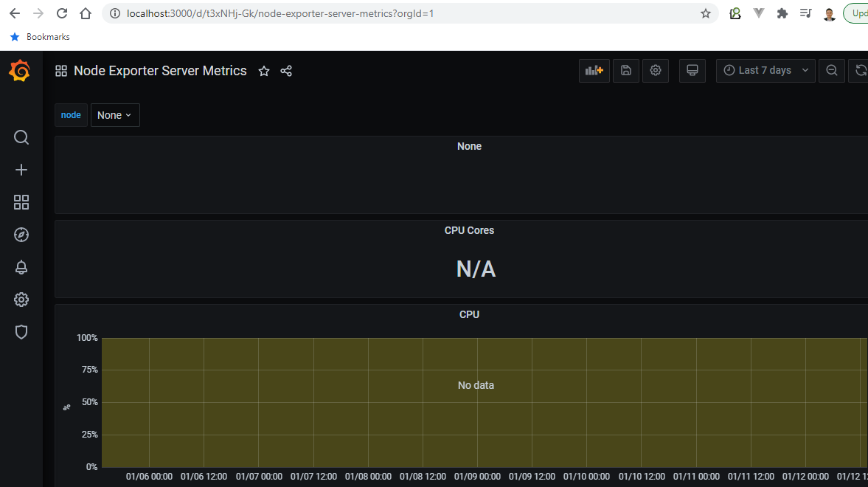Image resolution: width=868 pixels, height=487 pixels.
Task: Cycle view mode with monitor icon
Action: click(x=692, y=70)
